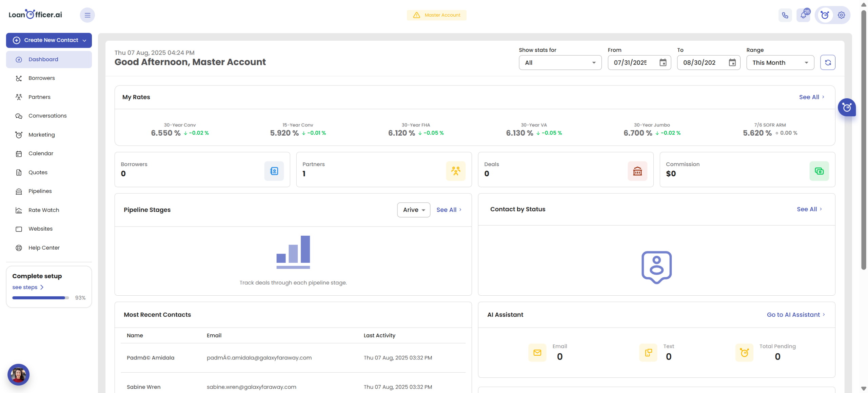Open the Range This Month dropdown
This screenshot has height=393, width=868.
tap(780, 62)
